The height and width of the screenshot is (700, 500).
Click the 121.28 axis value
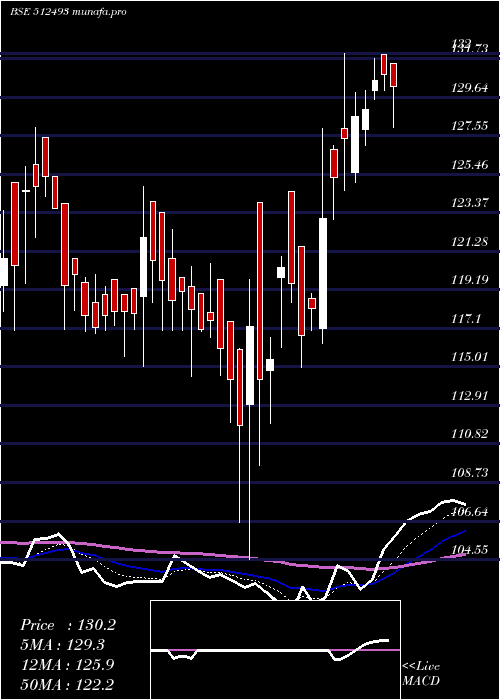[x=470, y=242]
